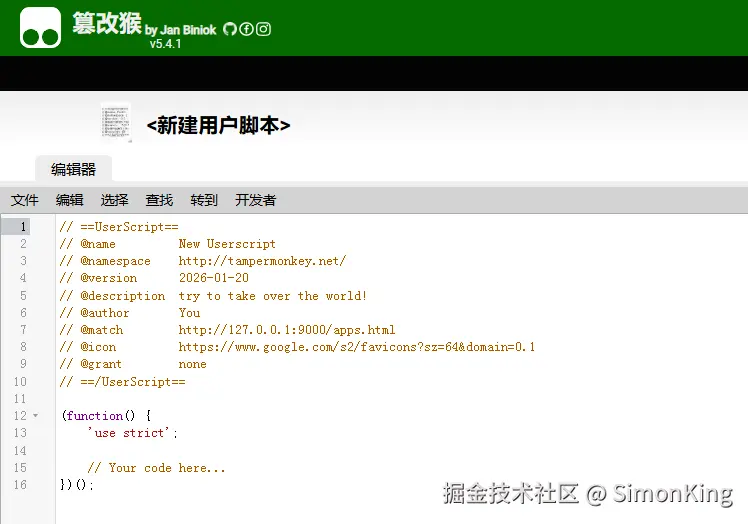This screenshot has height=524, width=748.
Task: Click the <新建用户脚本> title
Action: click(218, 126)
